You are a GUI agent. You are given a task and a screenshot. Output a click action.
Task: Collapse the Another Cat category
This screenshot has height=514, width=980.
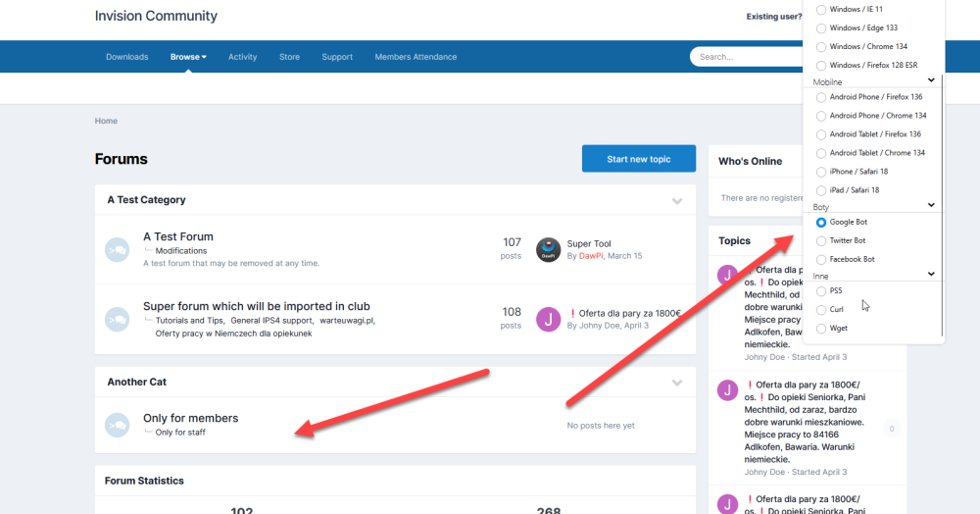click(676, 383)
